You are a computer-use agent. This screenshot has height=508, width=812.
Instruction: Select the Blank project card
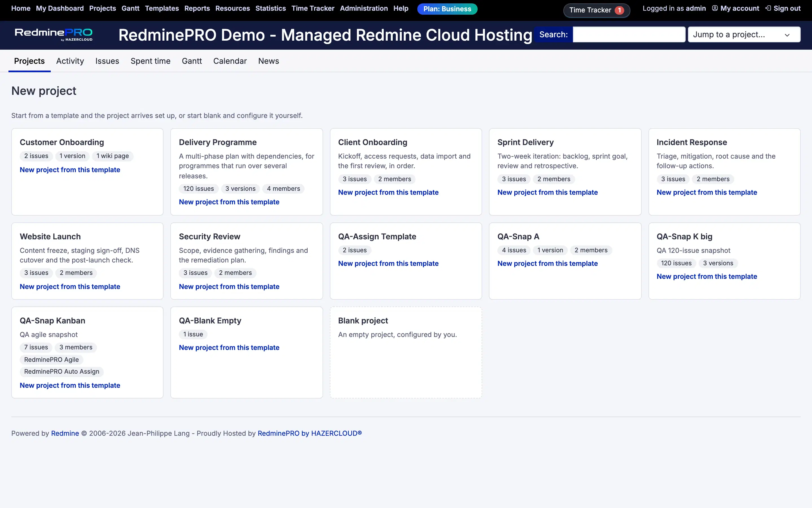(406, 352)
